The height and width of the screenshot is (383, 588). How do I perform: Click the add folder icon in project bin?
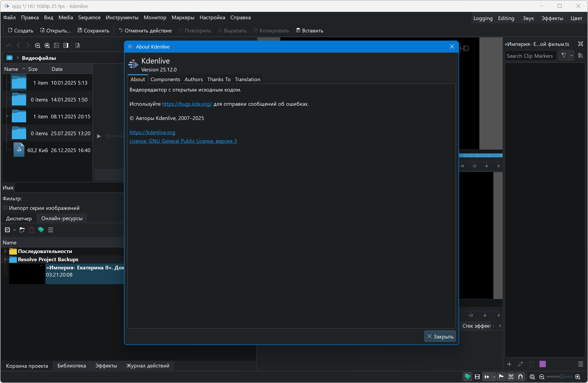22,230
